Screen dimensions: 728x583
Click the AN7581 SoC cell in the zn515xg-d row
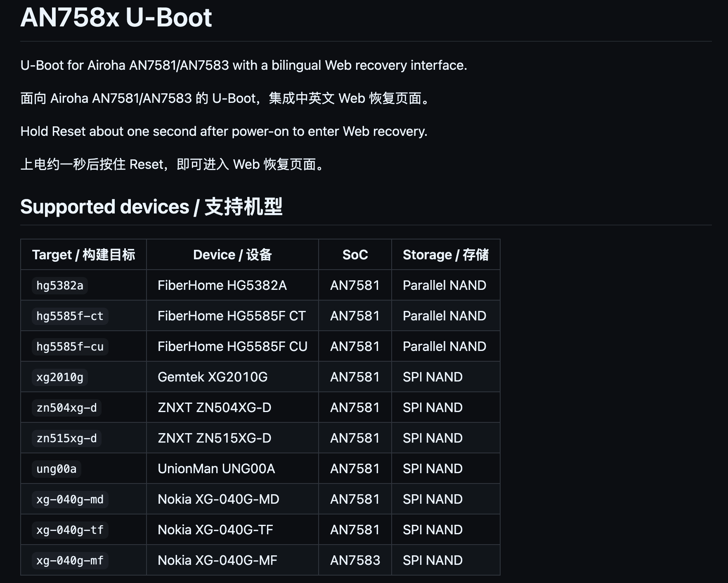[x=355, y=438]
